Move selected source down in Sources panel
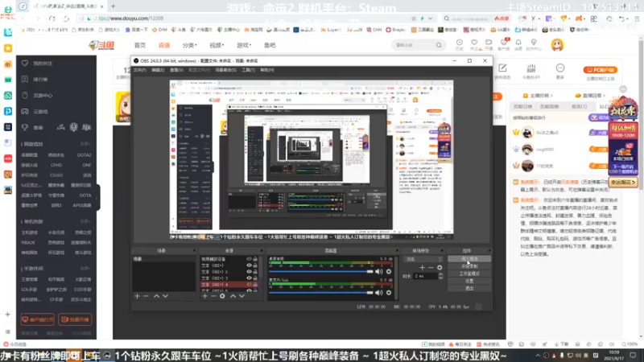Viewport: 644px width, 362px height. click(242, 296)
